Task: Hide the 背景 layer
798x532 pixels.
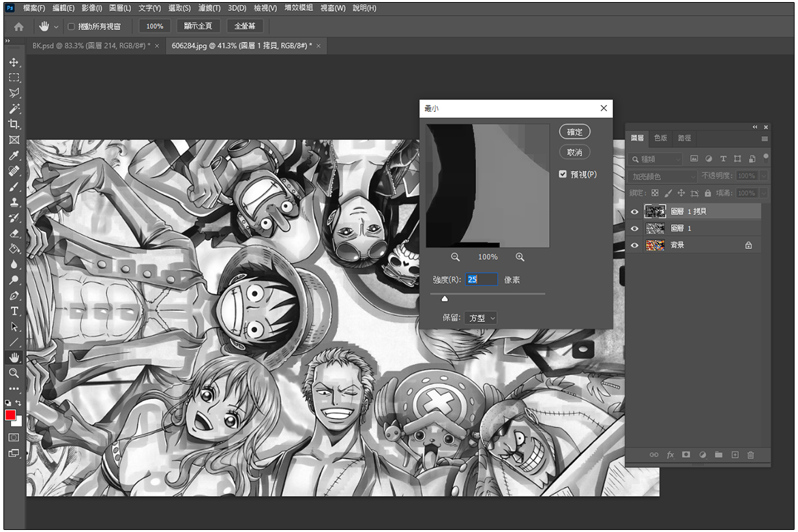Action: tap(634, 245)
